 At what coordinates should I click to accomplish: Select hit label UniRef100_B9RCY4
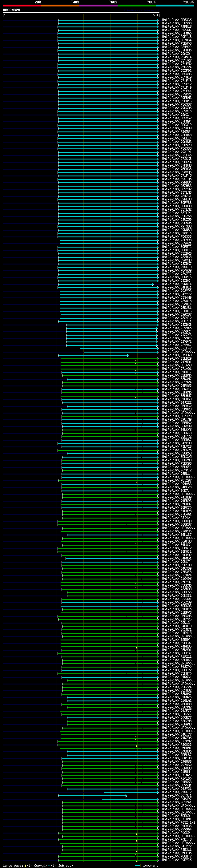[x=177, y=162]
